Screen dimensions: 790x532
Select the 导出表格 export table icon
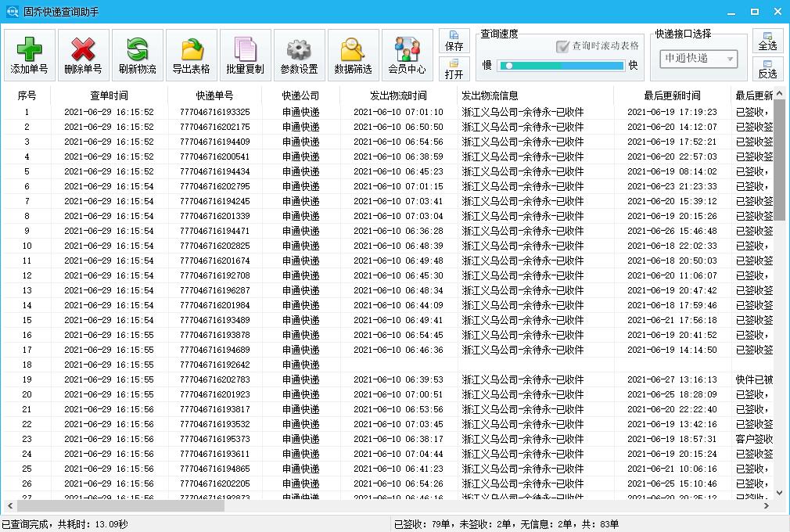click(192, 54)
